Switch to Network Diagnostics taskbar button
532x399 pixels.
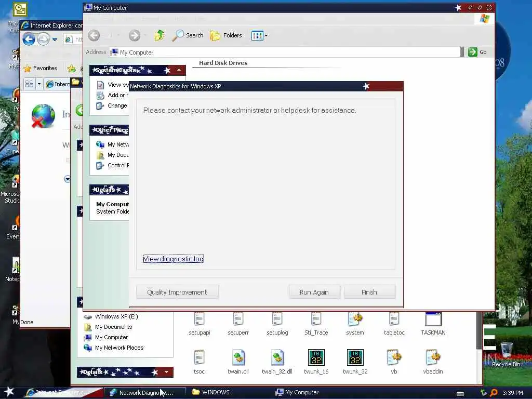coord(144,393)
